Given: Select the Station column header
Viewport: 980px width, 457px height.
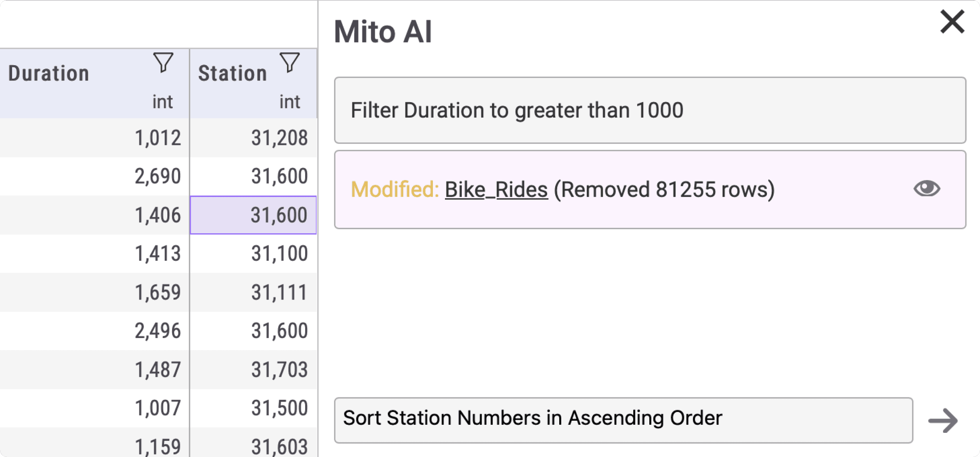Looking at the screenshot, I should (233, 73).
